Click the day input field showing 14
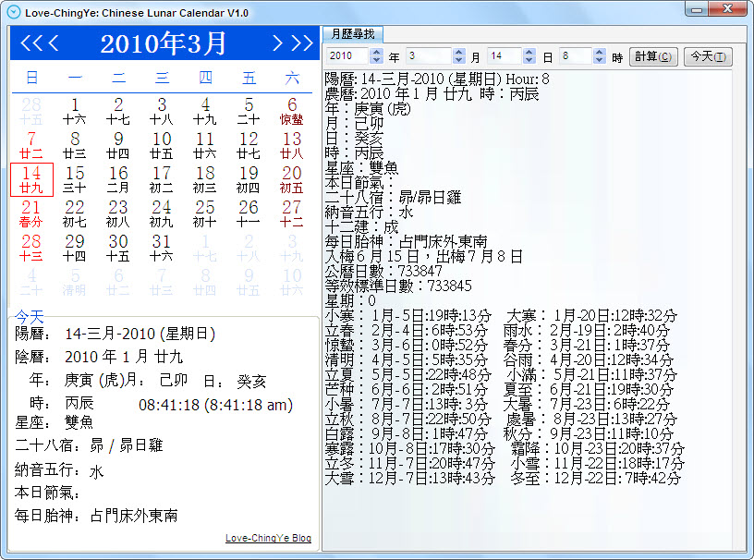The image size is (754, 560). click(505, 56)
